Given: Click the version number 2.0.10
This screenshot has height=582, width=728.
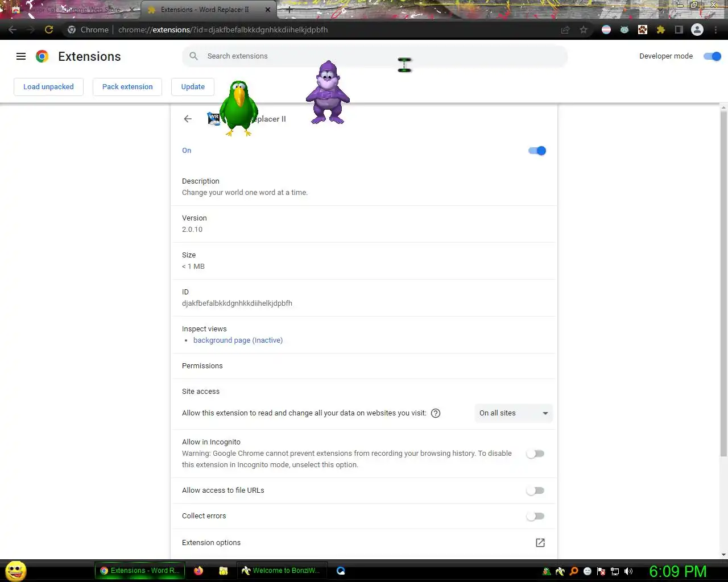Looking at the screenshot, I should click(x=192, y=230).
